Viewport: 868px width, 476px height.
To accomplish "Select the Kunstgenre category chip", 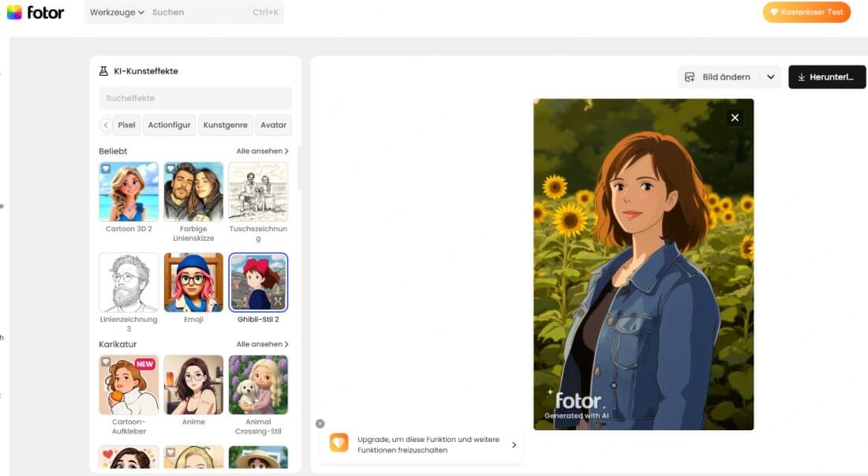I will [x=226, y=125].
